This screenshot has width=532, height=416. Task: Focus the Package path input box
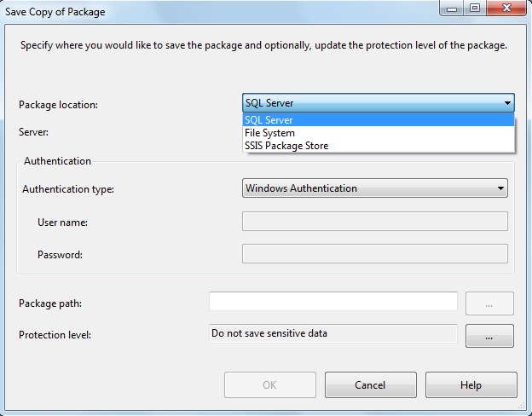(332, 302)
